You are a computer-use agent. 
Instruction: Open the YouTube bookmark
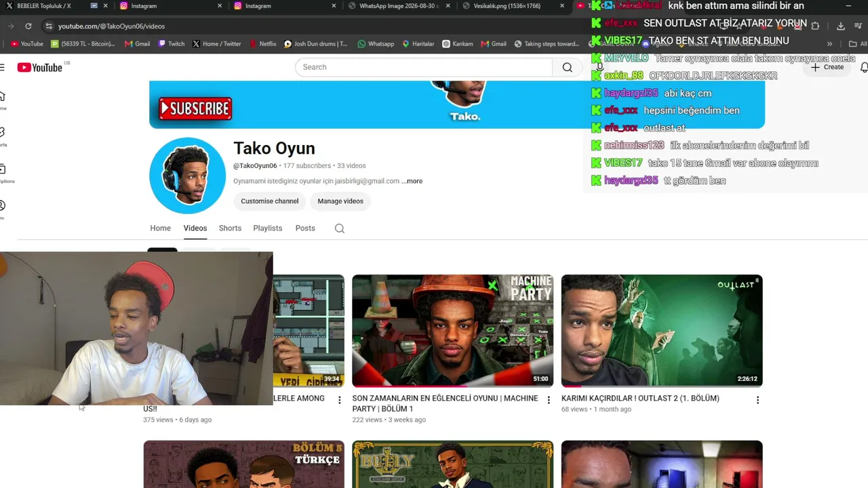click(x=26, y=44)
